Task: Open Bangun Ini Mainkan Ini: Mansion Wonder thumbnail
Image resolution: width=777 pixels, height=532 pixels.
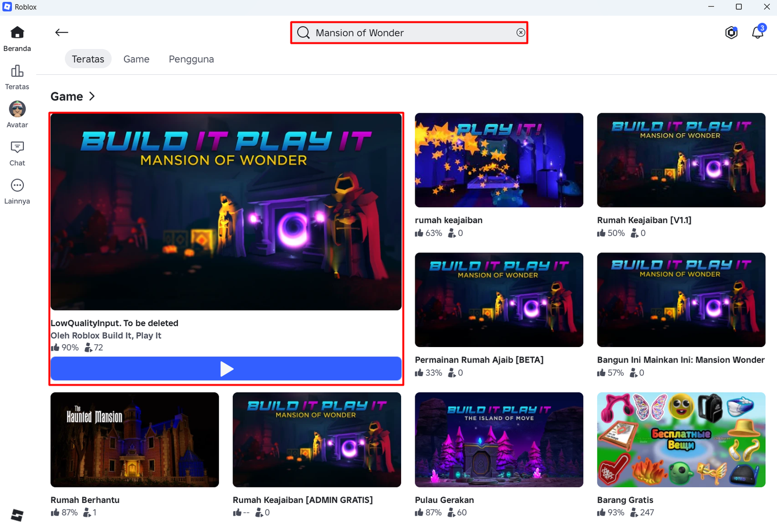Action: 681,300
